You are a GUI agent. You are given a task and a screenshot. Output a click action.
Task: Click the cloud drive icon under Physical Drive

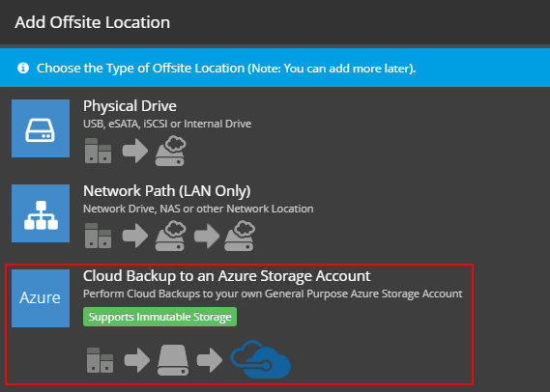click(x=171, y=151)
